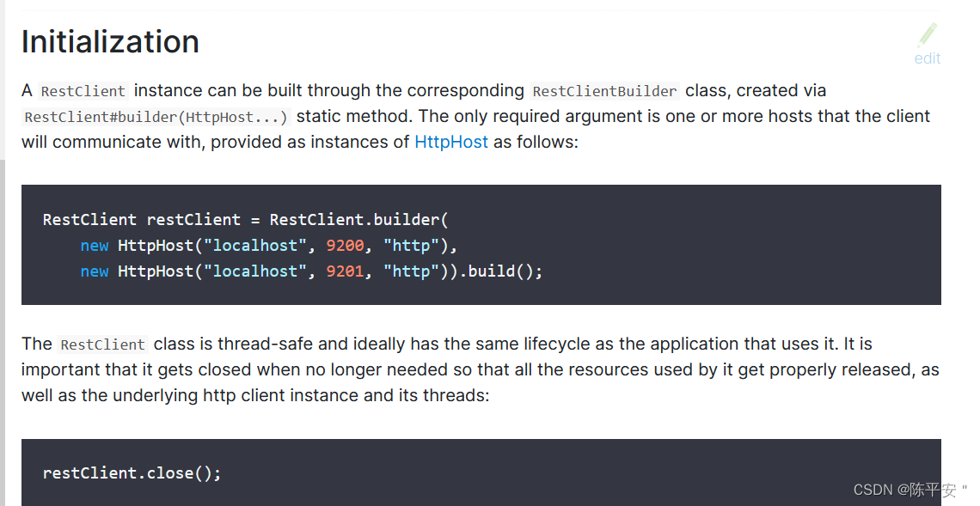Click the Initialization heading
This screenshot has width=980, height=506.
tap(111, 42)
